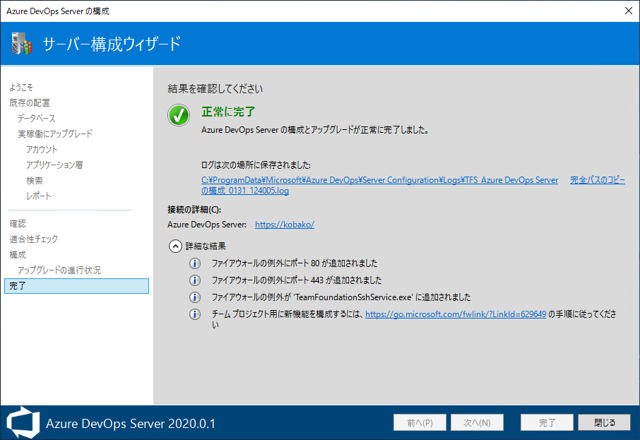Click the ポート 443 が追加されました message

point(296,280)
